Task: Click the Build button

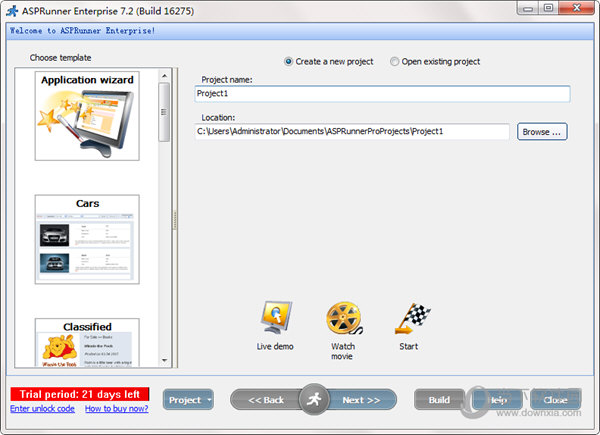Action: (439, 400)
